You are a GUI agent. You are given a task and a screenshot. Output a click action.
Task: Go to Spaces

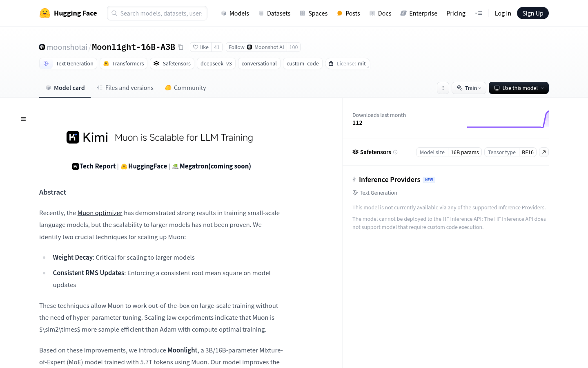[x=314, y=13]
